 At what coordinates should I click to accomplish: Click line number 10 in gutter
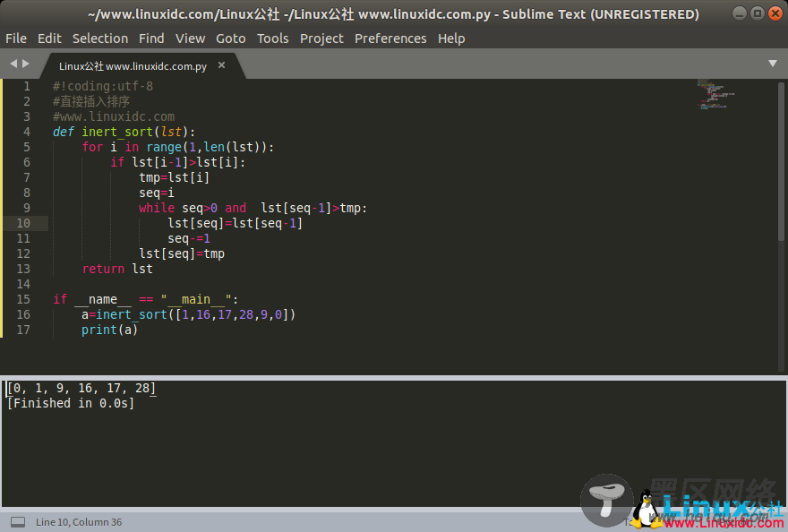23,223
